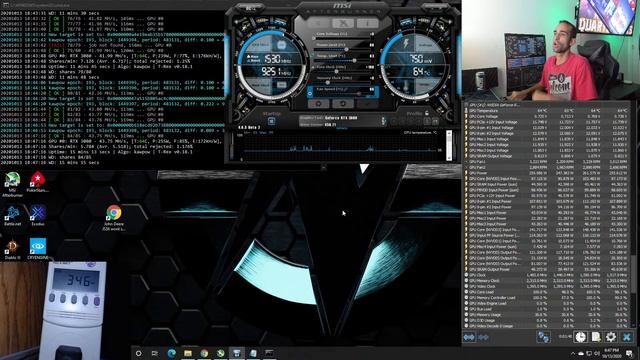Open Microsoft Edge from the taskbar
640x360 pixels.
click(171, 353)
